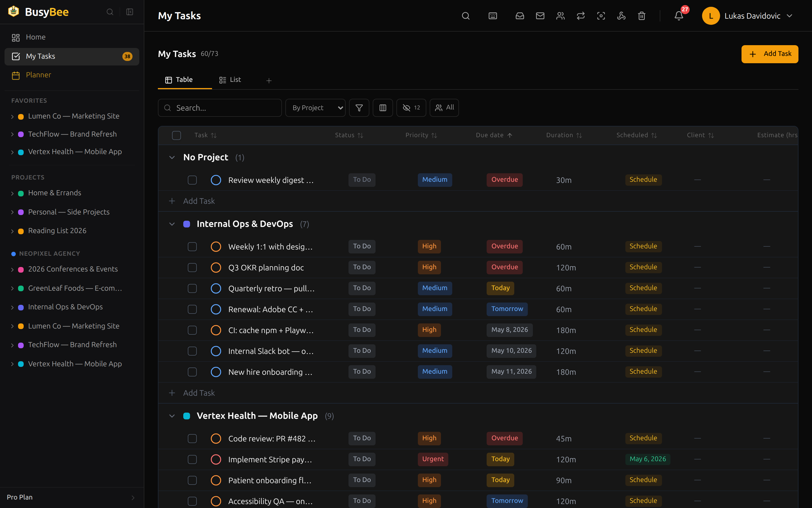Collapse the sidebar panel icon
Viewport: 812px width, 508px height.
click(x=129, y=12)
